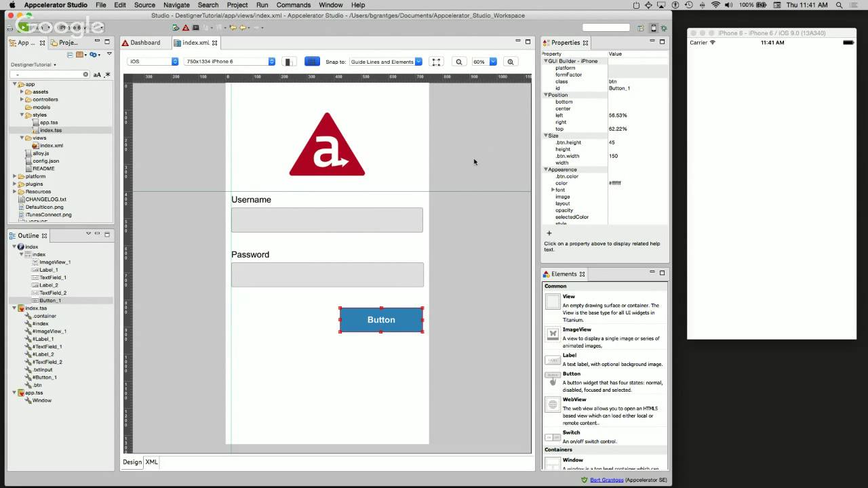Click the color value #ffffff

click(615, 183)
